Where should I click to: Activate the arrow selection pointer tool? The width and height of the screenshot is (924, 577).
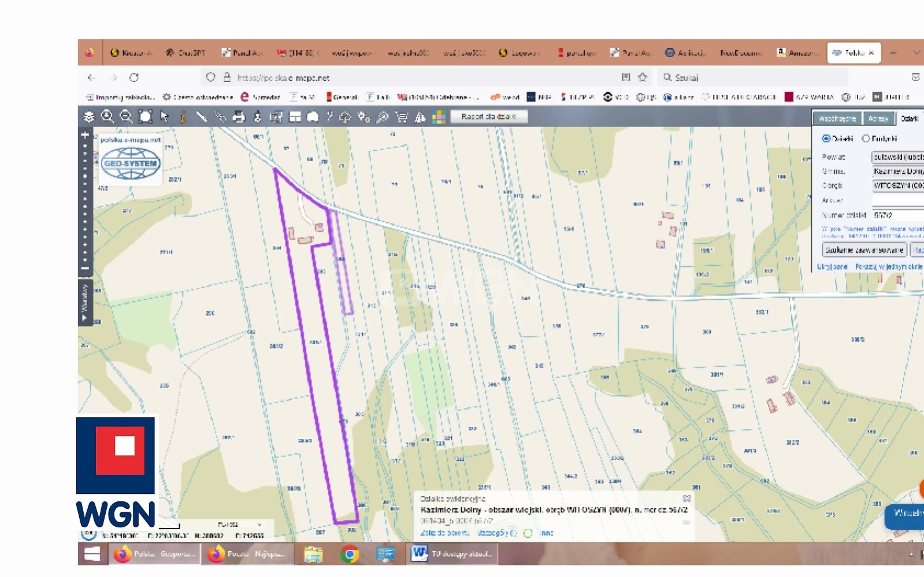coord(164,117)
